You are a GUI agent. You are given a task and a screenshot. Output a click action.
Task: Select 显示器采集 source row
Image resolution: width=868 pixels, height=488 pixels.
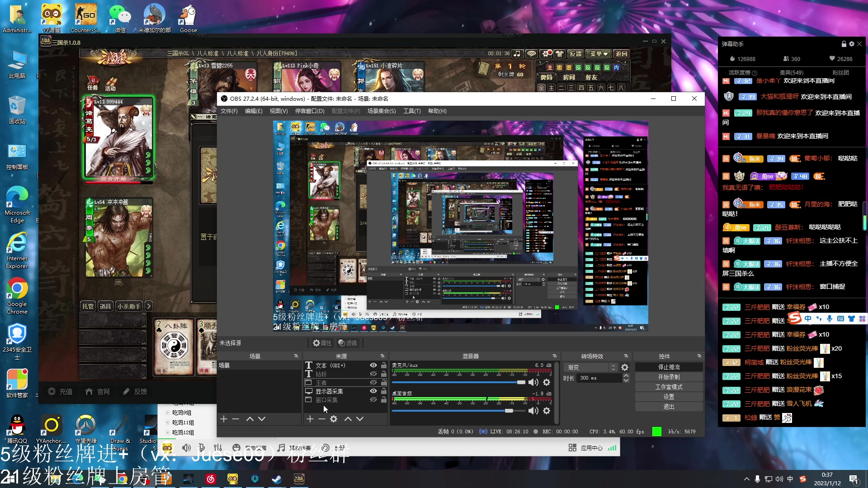346,391
